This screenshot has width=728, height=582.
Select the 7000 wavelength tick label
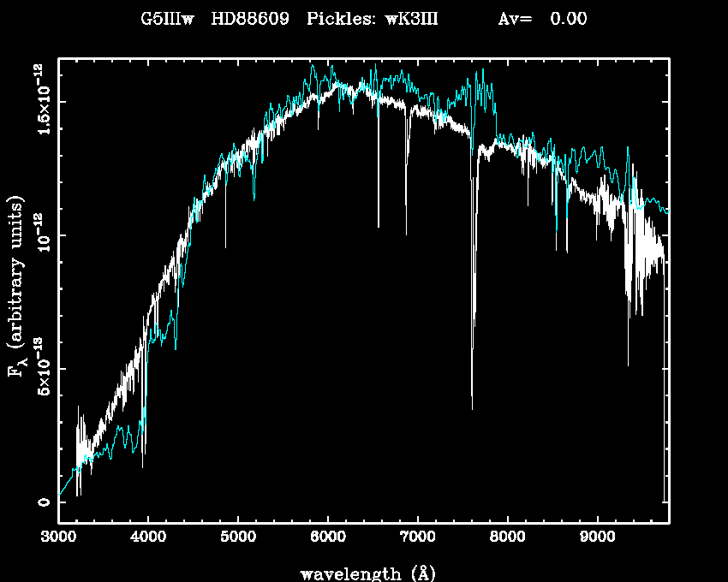[417, 537]
